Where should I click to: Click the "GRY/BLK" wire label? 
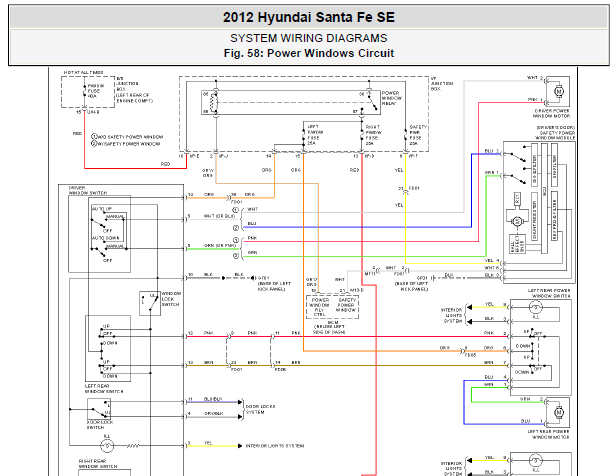click(213, 413)
